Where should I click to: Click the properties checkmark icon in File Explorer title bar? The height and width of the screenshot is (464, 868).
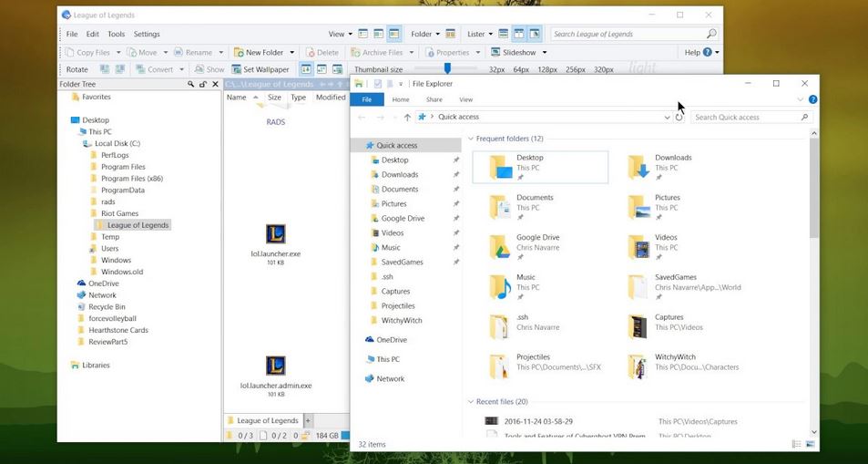coord(378,84)
